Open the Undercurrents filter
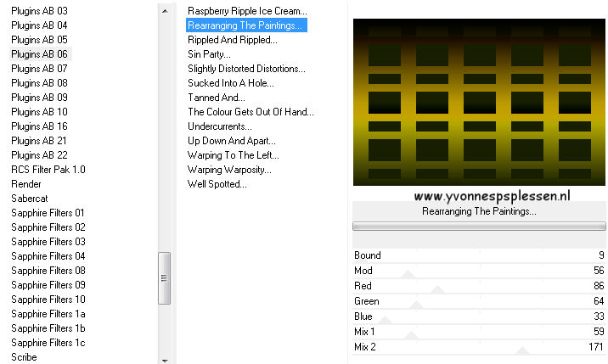 pyautogui.click(x=219, y=126)
